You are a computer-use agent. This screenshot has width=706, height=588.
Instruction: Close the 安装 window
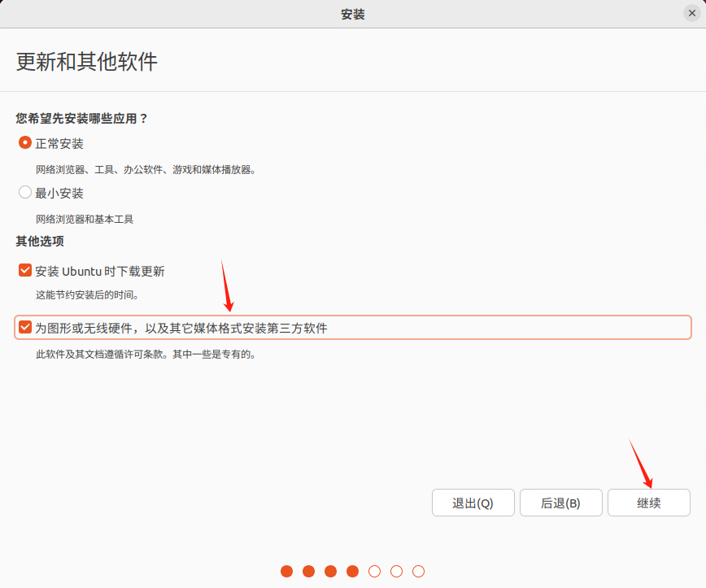pos(692,13)
